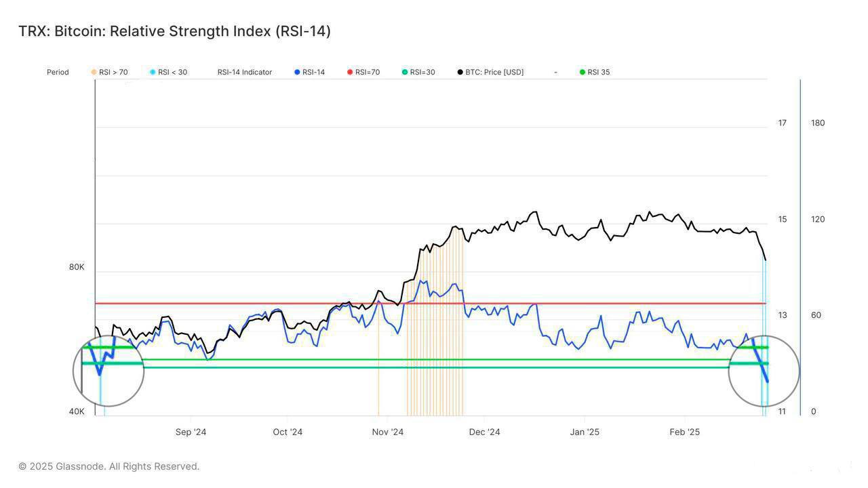Click the black BTC Price legend dot
868x488 pixels.
click(460, 73)
